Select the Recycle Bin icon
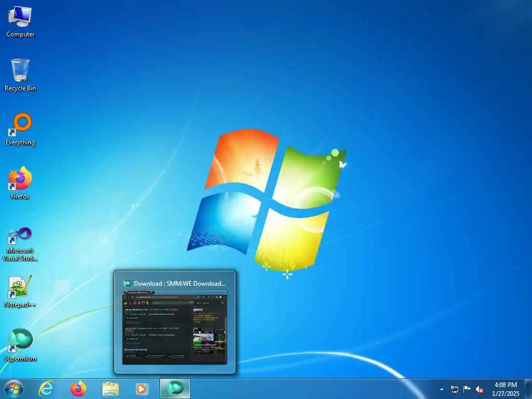532x399 pixels. tap(20, 75)
